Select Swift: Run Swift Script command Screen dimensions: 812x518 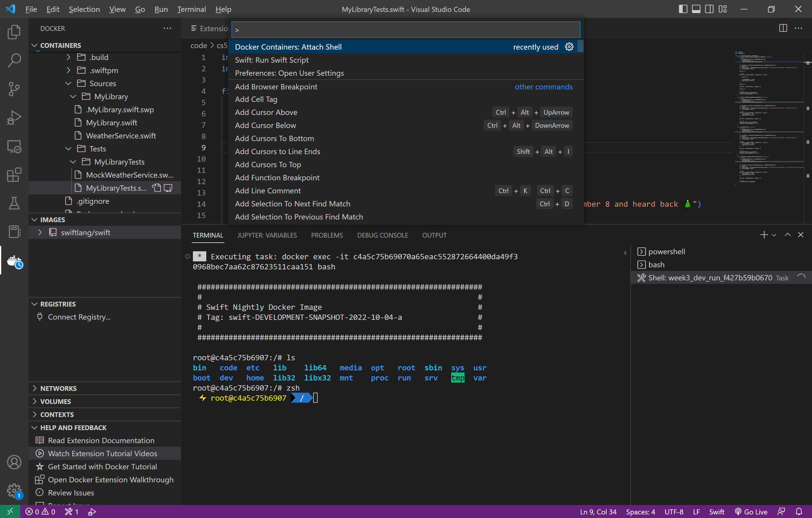pyautogui.click(x=406, y=60)
